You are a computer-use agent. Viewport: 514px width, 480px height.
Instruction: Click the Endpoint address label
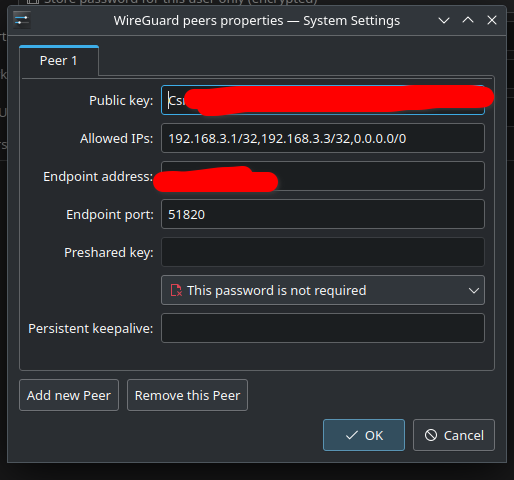[98, 176]
